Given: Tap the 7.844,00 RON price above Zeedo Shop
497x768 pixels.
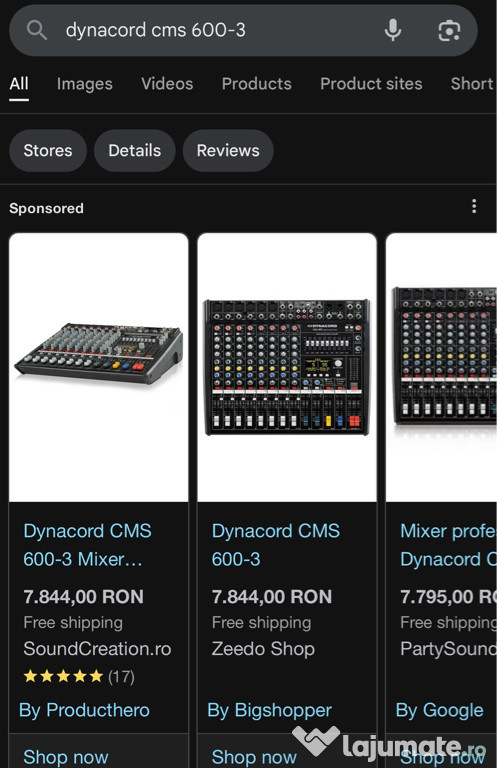Looking at the screenshot, I should [x=272, y=597].
